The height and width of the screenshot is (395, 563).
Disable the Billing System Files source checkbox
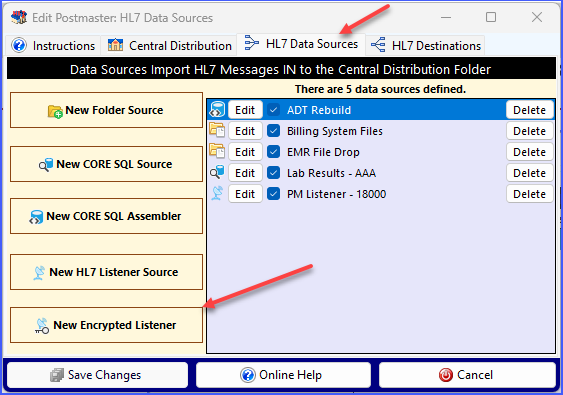pos(274,131)
